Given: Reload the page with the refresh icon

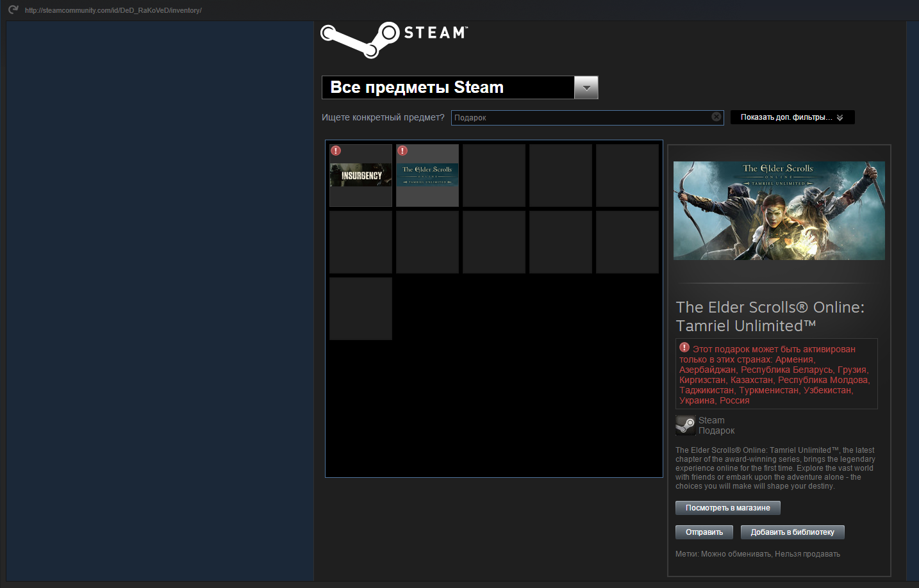Looking at the screenshot, I should [x=13, y=10].
